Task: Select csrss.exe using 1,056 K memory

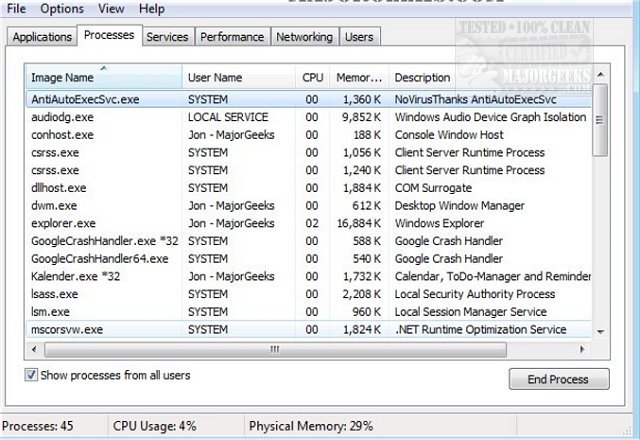Action: pos(309,152)
